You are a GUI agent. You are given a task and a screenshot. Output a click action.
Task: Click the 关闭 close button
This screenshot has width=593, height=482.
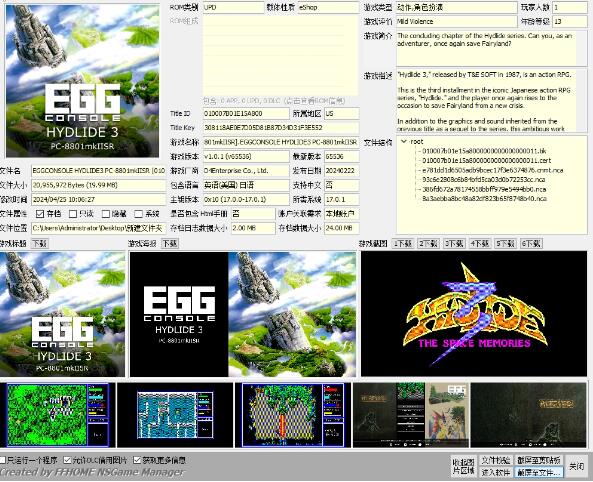click(577, 466)
